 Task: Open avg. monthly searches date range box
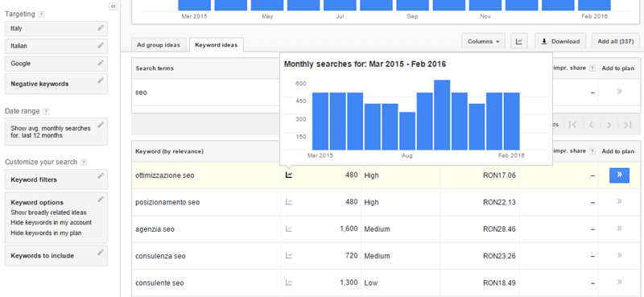pyautogui.click(x=56, y=131)
